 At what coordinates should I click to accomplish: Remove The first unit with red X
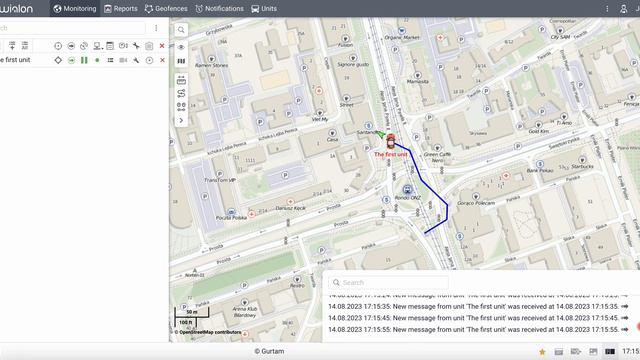click(x=162, y=60)
